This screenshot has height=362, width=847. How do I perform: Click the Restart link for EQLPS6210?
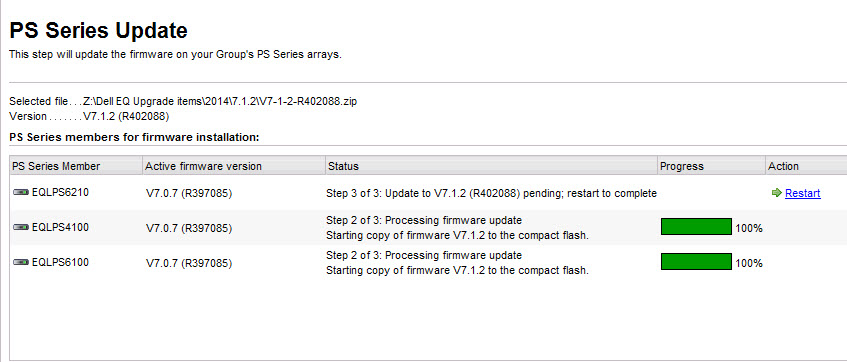tap(803, 193)
